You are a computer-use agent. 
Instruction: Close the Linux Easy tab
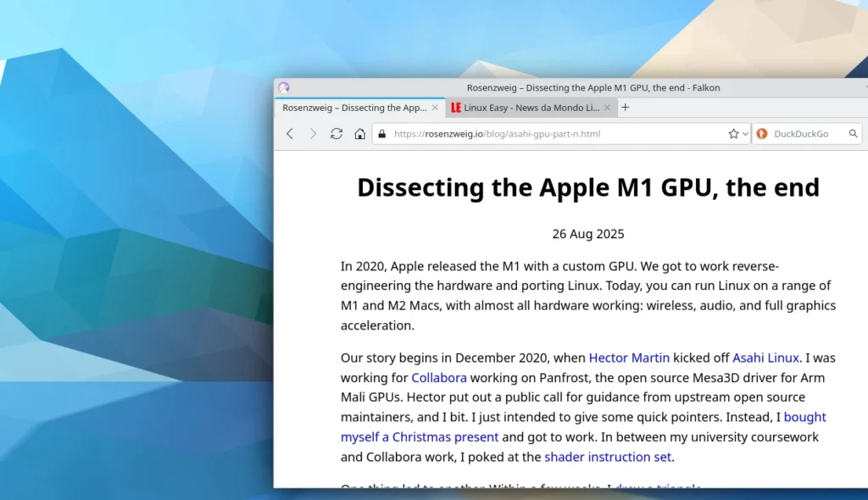(x=607, y=108)
